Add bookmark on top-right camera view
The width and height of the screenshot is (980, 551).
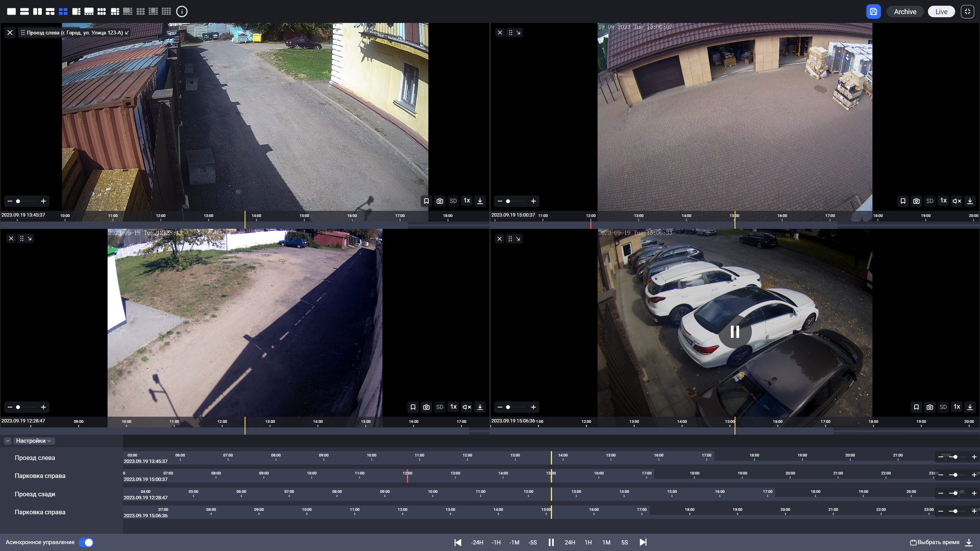tap(903, 201)
